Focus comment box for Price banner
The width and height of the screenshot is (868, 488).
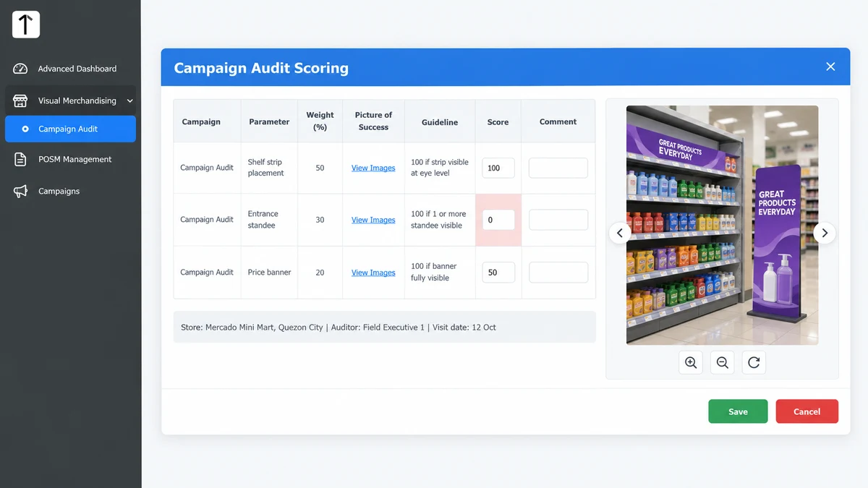(x=558, y=273)
